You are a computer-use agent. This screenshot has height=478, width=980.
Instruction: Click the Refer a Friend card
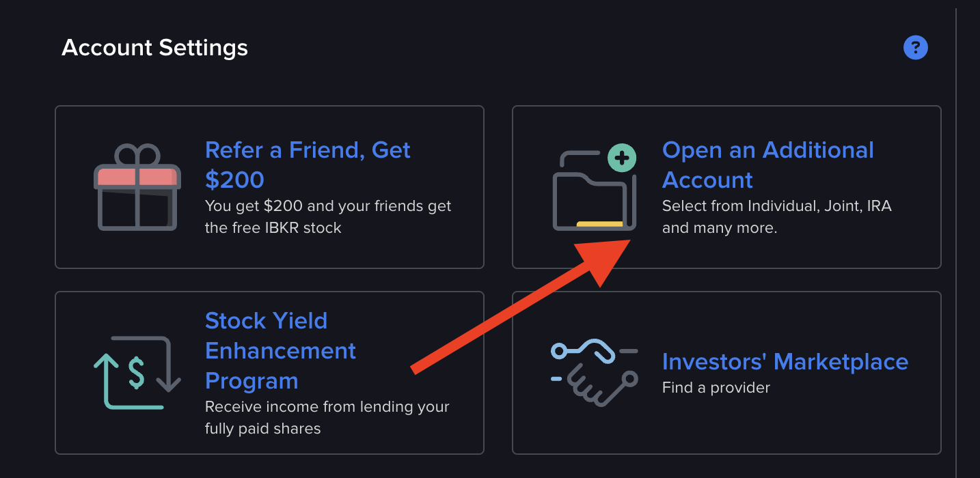coord(269,186)
